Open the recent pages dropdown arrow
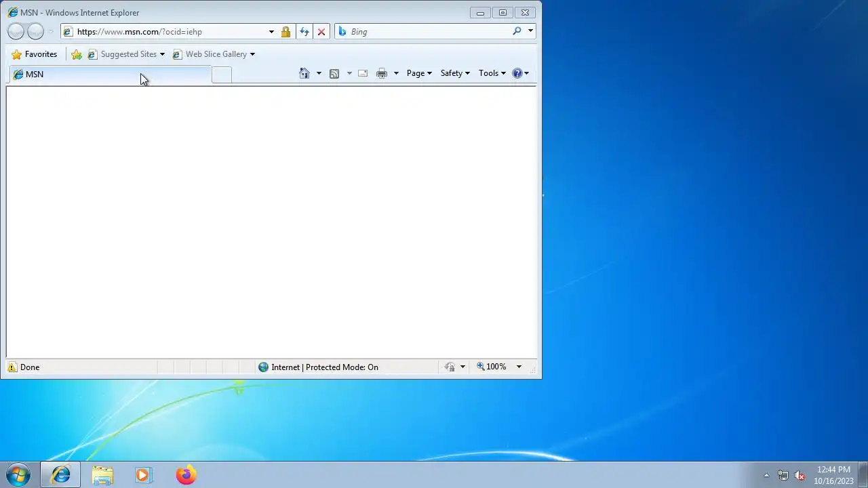The width and height of the screenshot is (868, 488). 50,32
